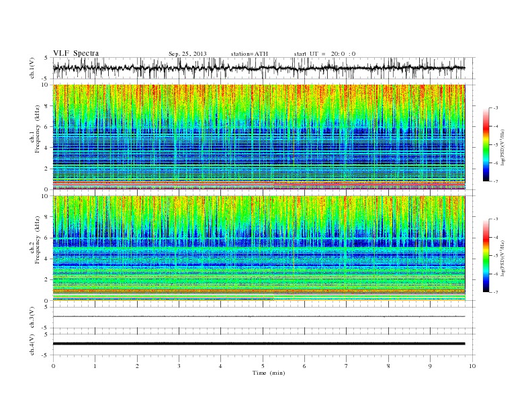Click the "7" tick on the time axis
The height and width of the screenshot is (411, 532).
[347, 366]
